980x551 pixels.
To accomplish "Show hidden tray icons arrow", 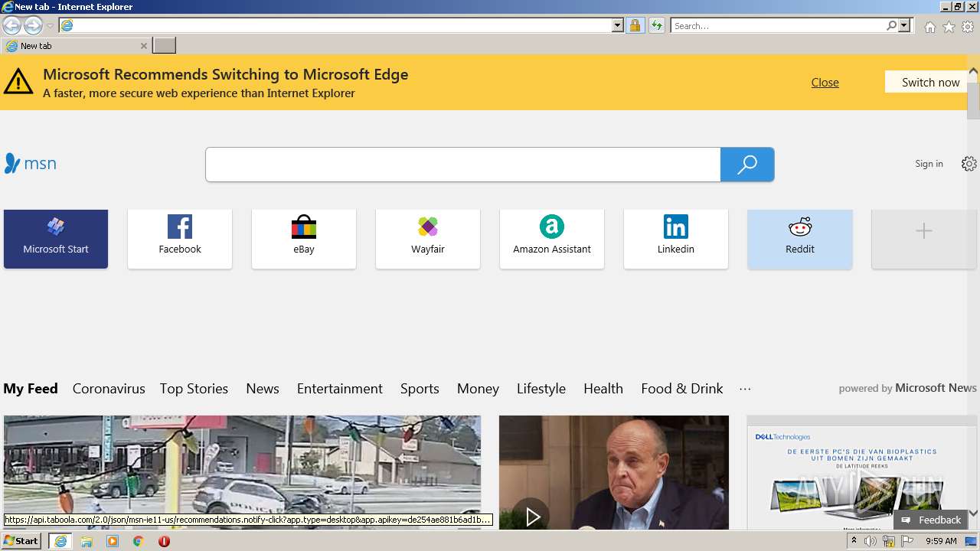I will coord(854,541).
